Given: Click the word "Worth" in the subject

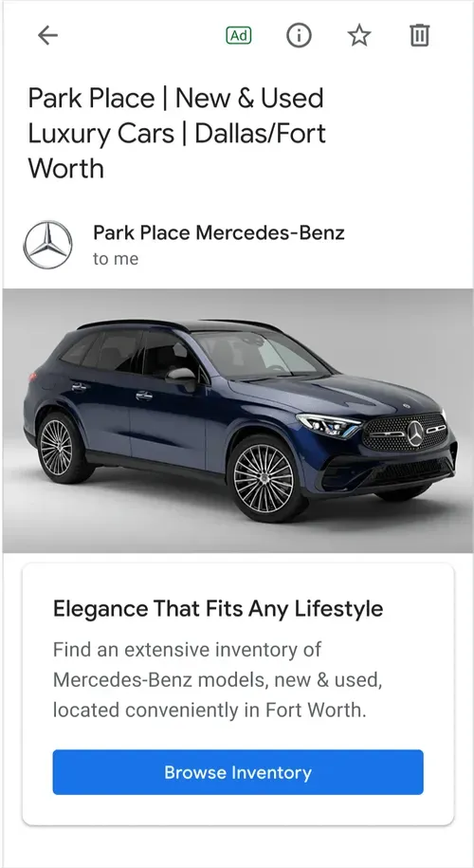Looking at the screenshot, I should (x=65, y=168).
